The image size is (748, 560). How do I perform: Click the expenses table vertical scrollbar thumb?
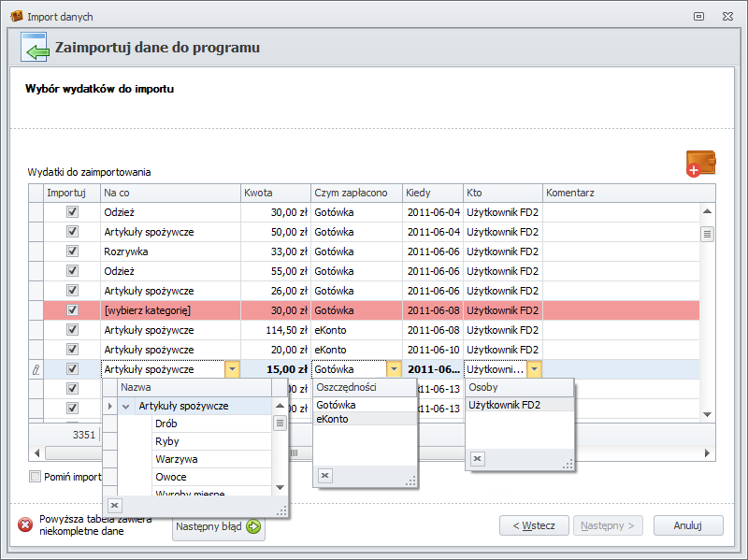(x=707, y=234)
